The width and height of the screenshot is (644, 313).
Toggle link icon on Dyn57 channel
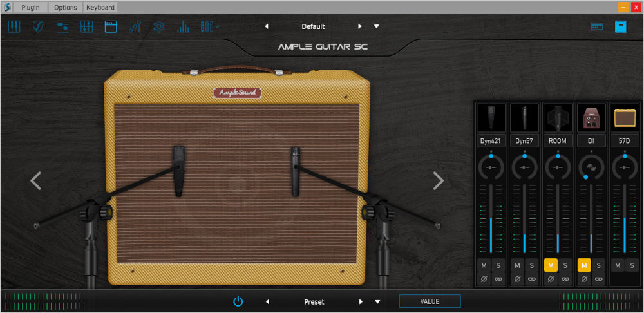(532, 279)
